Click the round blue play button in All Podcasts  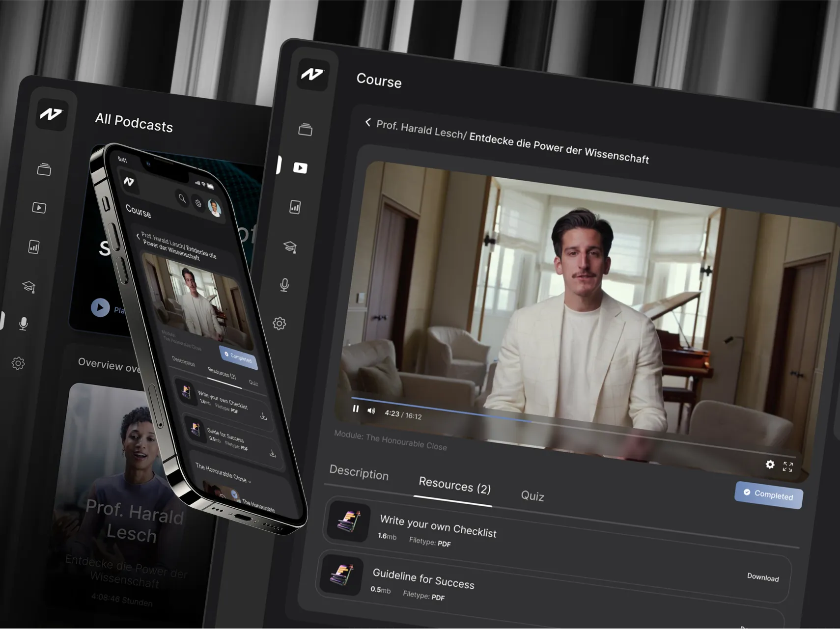[100, 307]
